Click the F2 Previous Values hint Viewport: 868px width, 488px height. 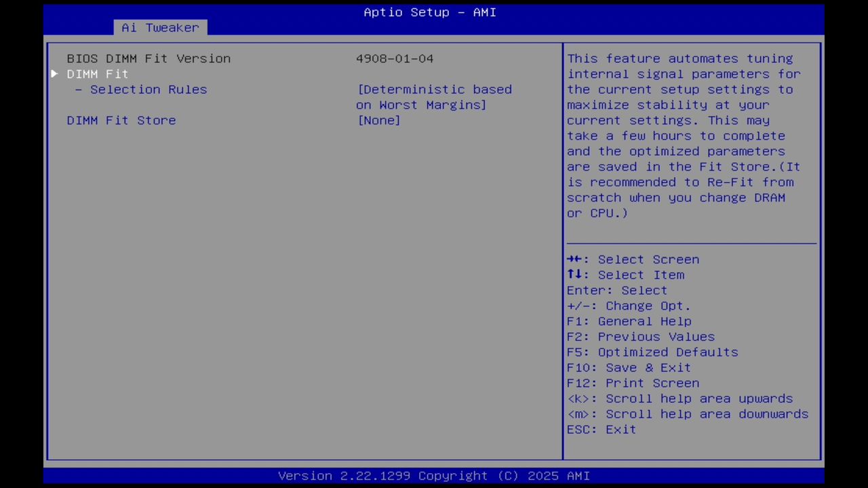point(640,336)
